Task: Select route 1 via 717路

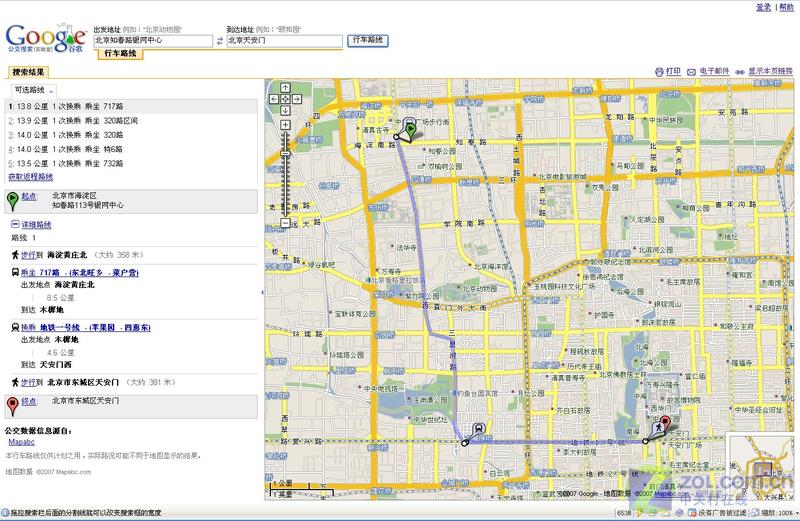Action: pyautogui.click(x=132, y=106)
